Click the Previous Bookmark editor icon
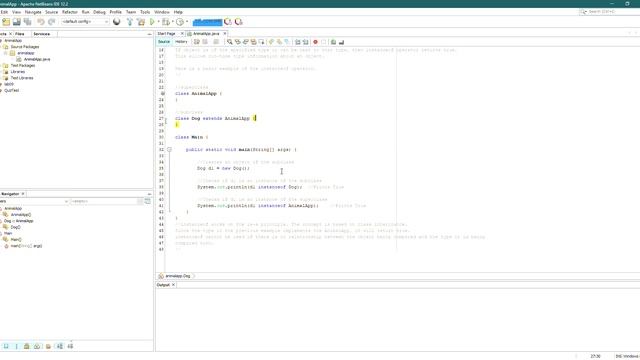 click(271, 42)
